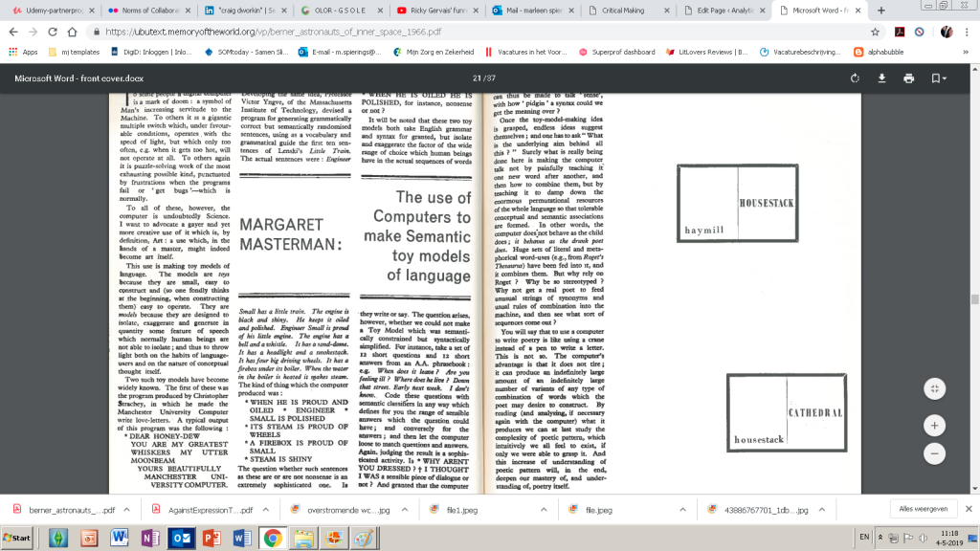980x551 pixels.
Task: Open the alphabubble bookmark
Action: click(x=879, y=52)
